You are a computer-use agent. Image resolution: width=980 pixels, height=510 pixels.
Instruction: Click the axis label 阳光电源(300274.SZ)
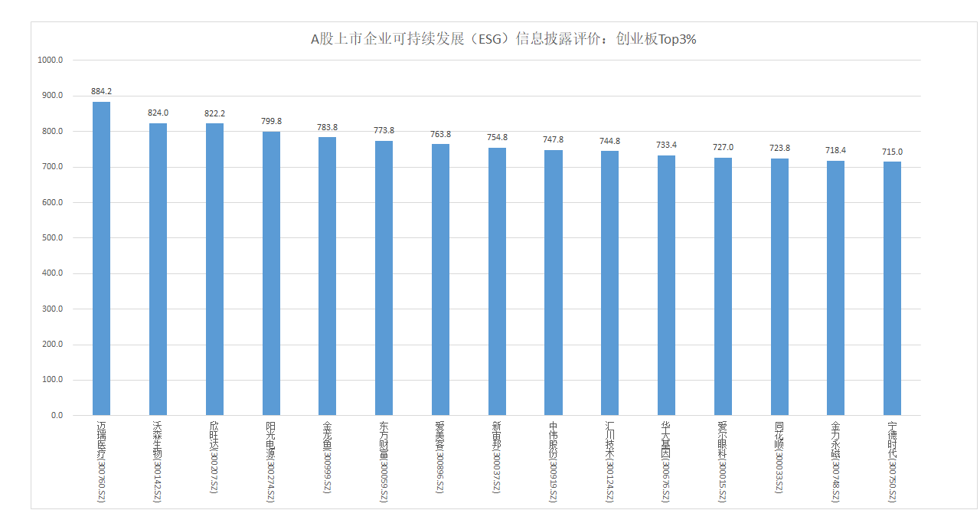pos(271,461)
